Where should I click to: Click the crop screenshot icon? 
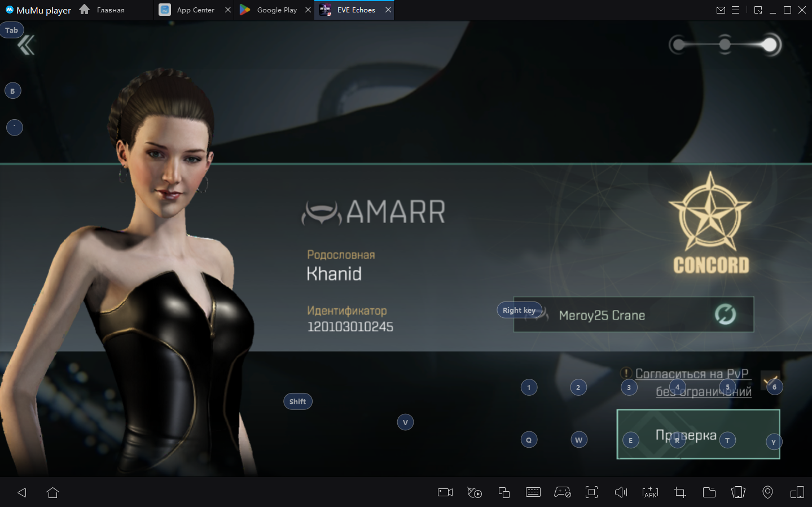coord(679,492)
